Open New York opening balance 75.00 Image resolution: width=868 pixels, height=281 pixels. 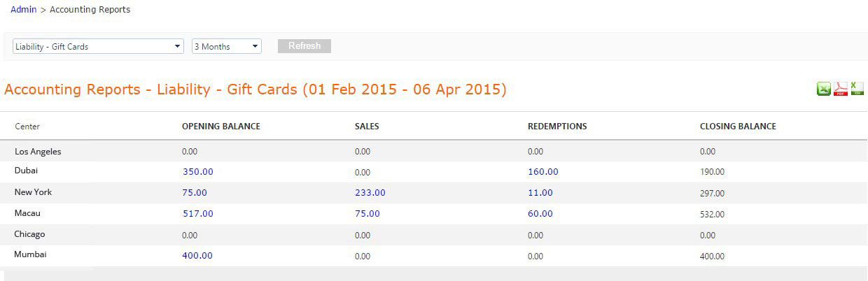pos(195,192)
